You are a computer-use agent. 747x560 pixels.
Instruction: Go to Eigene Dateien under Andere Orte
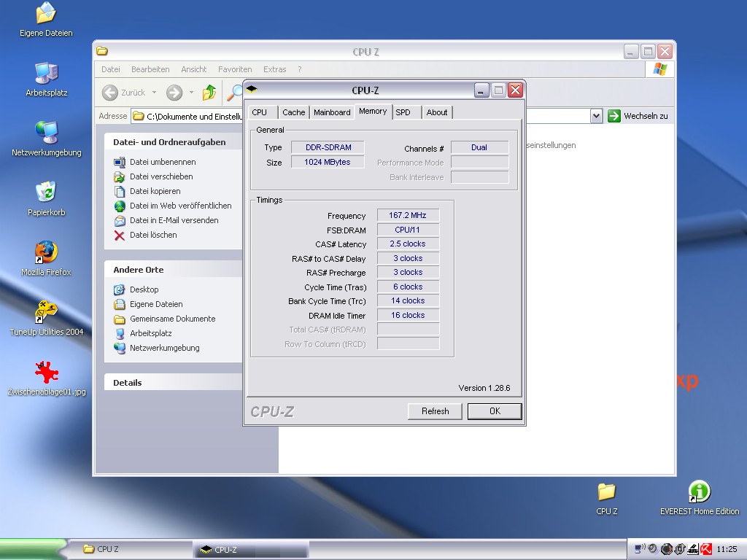click(x=156, y=304)
